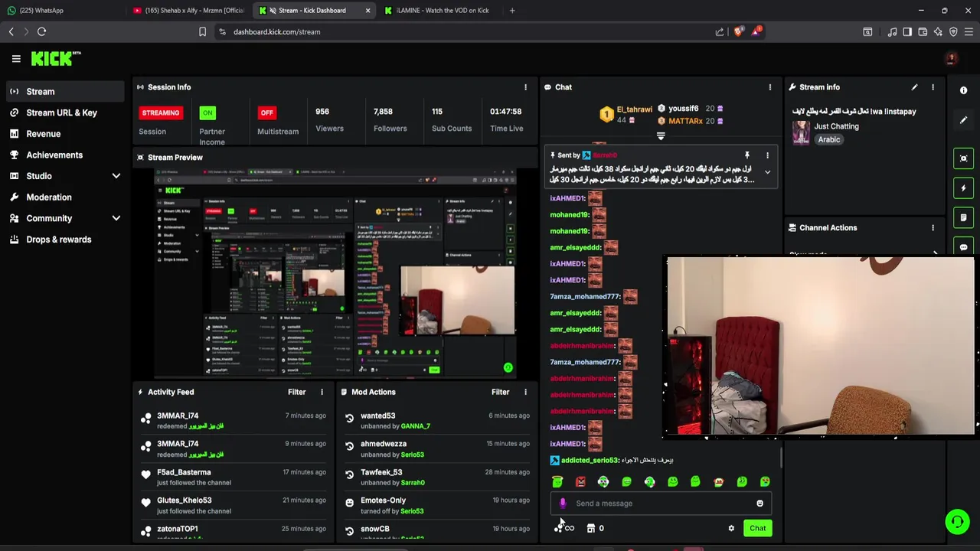The height and width of the screenshot is (551, 980).
Task: Open a new browser tab
Action: [x=512, y=11]
